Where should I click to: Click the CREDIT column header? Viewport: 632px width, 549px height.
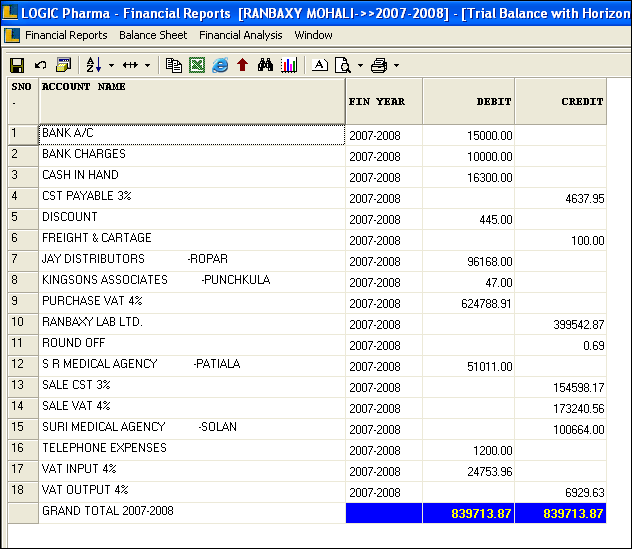(561, 101)
